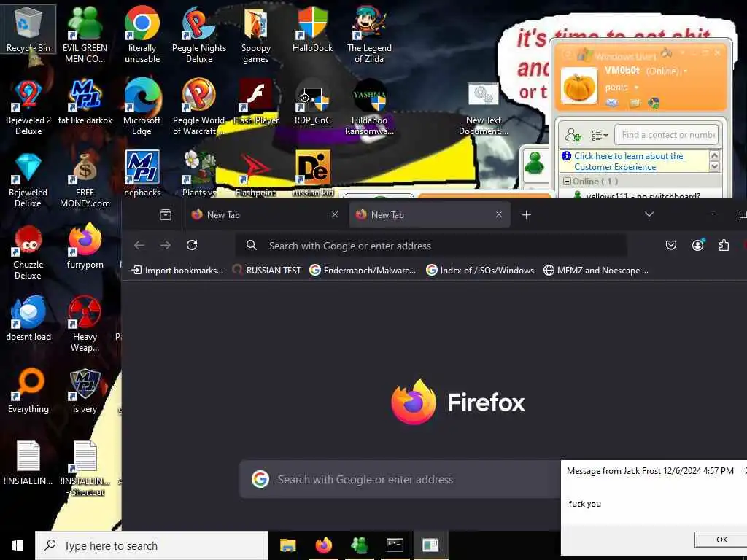747x560 pixels.
Task: Click the taskbar 'Type here to search' box
Action: pyautogui.click(x=152, y=545)
